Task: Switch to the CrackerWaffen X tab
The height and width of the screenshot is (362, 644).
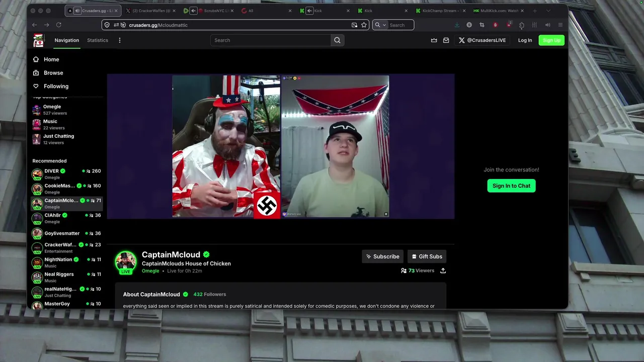Action: (151, 11)
